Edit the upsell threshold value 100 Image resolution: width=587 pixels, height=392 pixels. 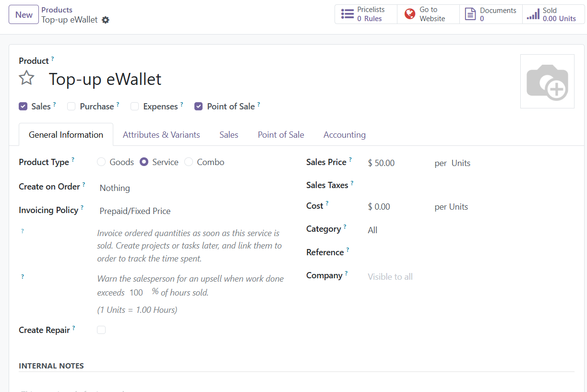136,293
